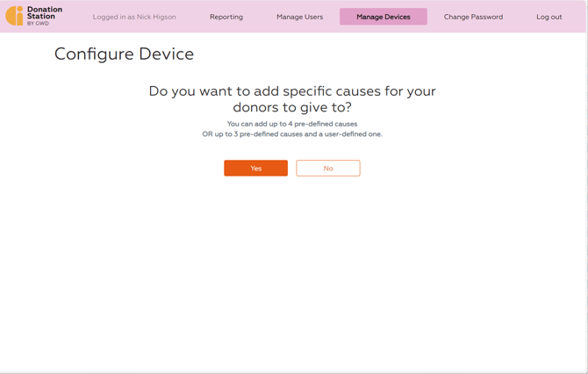Image resolution: width=588 pixels, height=374 pixels.
Task: Click the name "Nick Higson" in the header
Action: tap(156, 17)
